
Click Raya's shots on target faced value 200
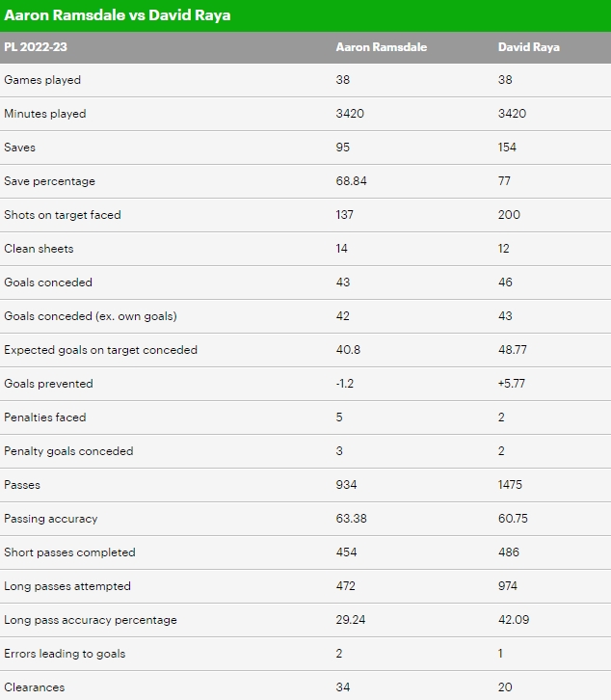[509, 215]
